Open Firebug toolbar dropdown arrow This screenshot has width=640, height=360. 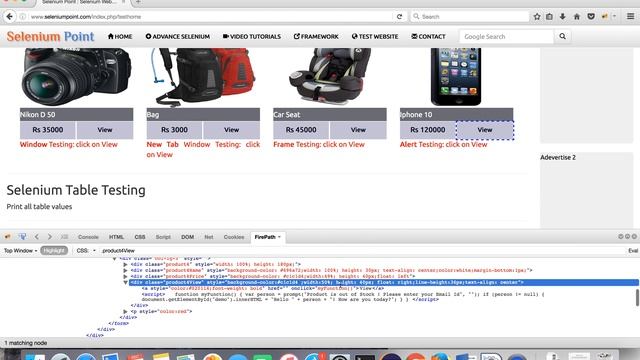(x=614, y=17)
